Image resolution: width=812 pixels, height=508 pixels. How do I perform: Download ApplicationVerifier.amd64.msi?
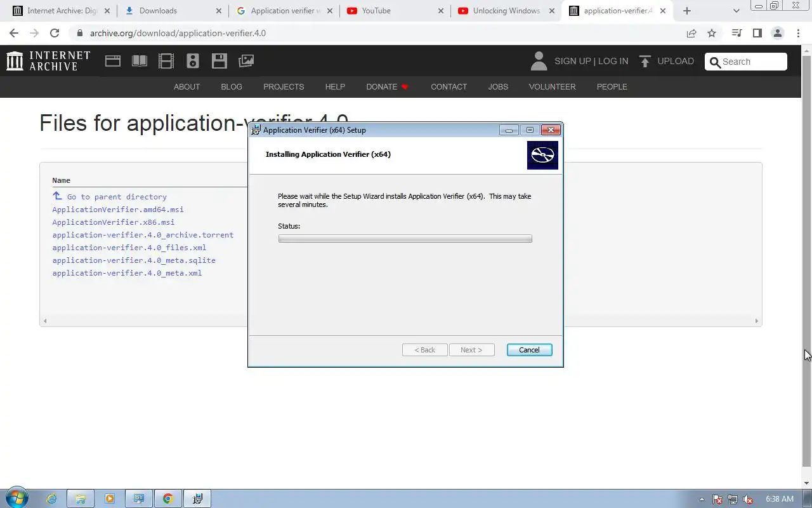[118, 210]
